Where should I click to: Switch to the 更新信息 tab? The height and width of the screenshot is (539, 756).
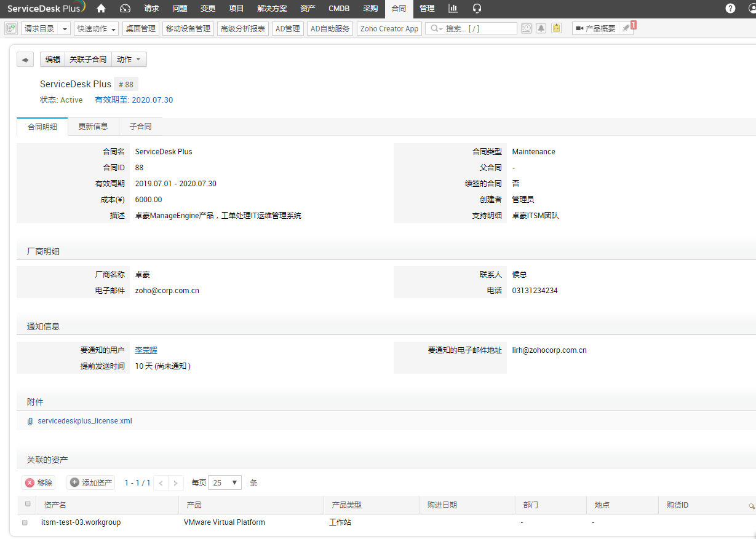tap(93, 127)
